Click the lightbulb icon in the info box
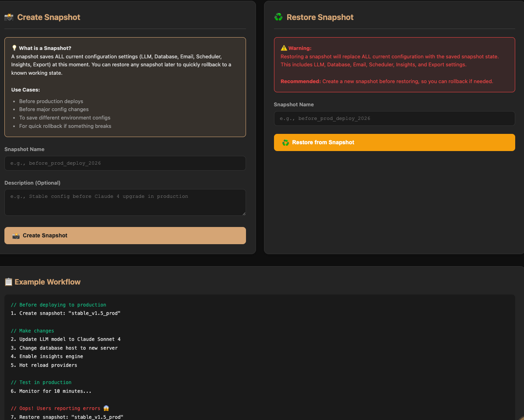524x420 pixels. pyautogui.click(x=14, y=47)
